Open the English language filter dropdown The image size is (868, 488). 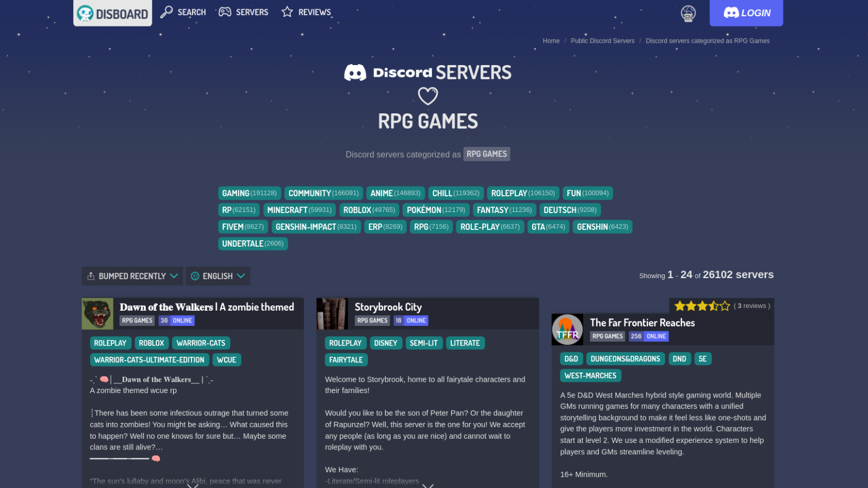(218, 275)
